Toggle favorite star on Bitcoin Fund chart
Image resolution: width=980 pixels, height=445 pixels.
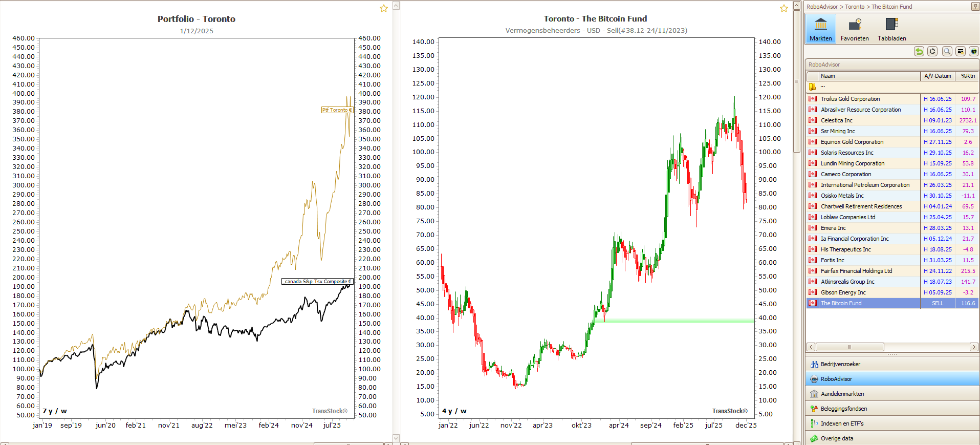pos(783,8)
